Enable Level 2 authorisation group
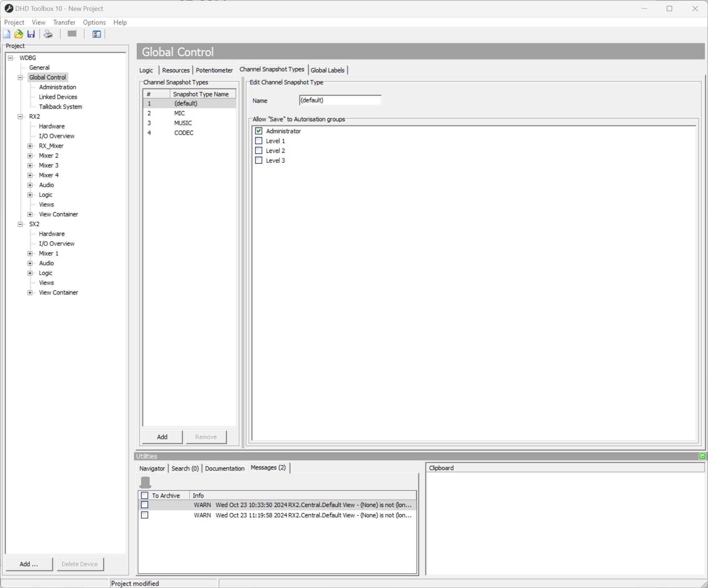 tap(258, 150)
